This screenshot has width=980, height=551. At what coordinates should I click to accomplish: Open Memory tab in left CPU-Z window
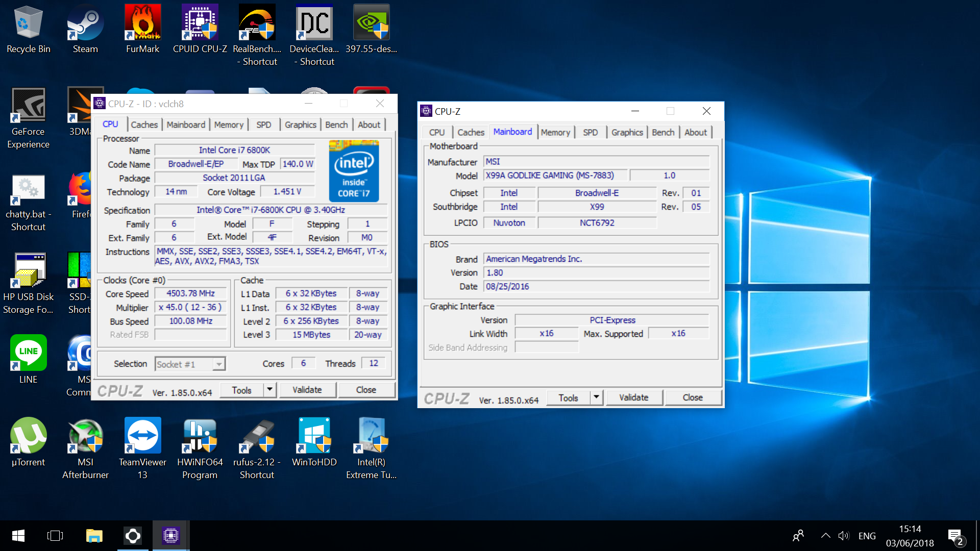[229, 124]
